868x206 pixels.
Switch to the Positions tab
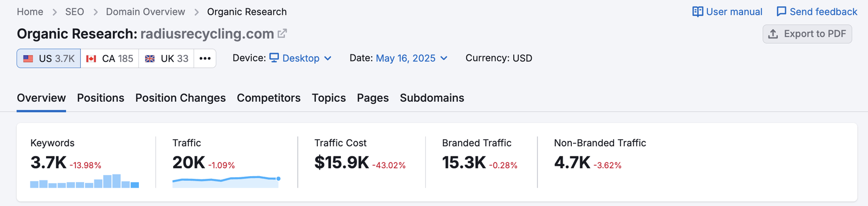[x=100, y=98]
